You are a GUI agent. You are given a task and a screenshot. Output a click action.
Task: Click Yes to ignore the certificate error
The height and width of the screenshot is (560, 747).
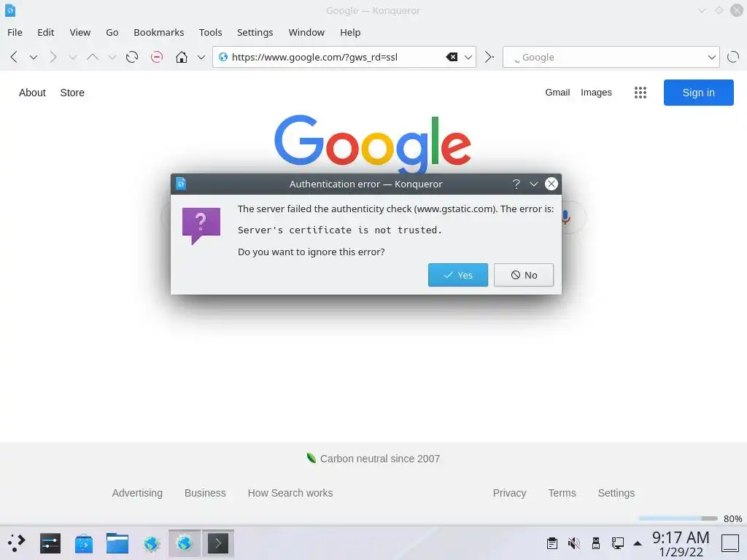[458, 275]
